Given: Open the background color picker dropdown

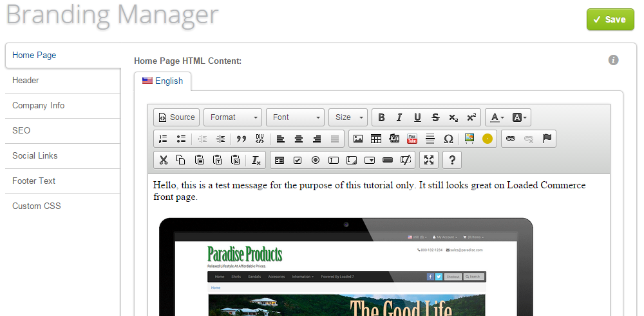Looking at the screenshot, I should (519, 117).
